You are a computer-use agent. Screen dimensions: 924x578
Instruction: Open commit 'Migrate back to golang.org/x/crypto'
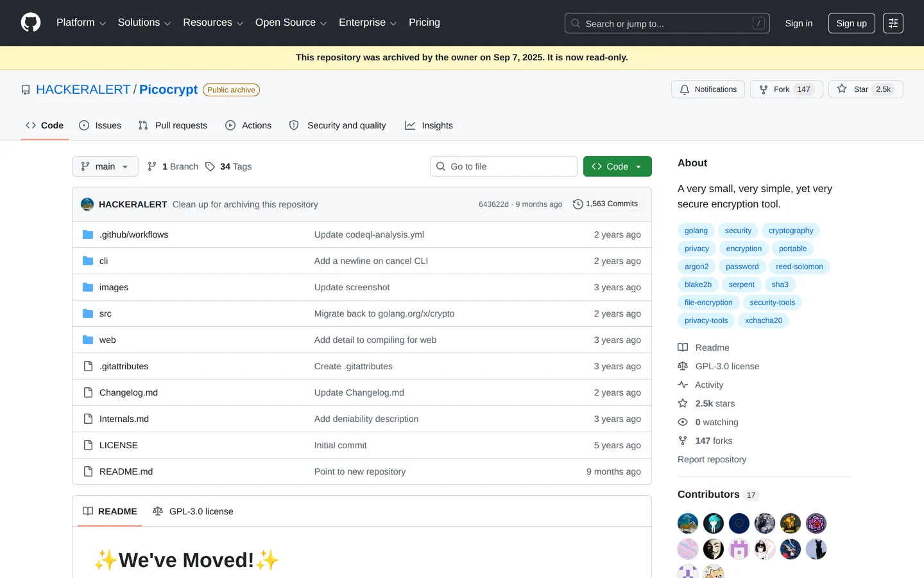click(x=384, y=313)
